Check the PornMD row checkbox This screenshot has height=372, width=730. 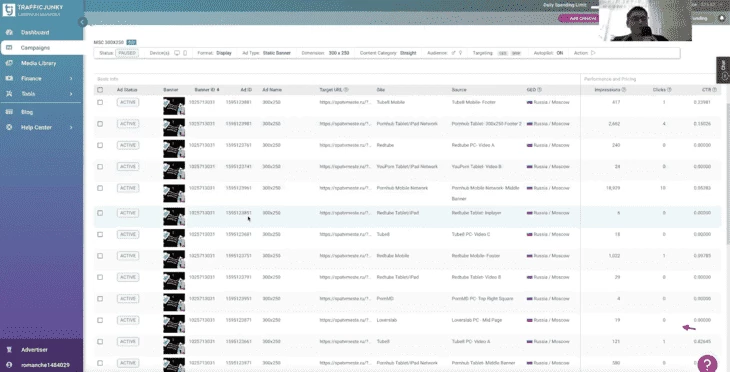100,299
